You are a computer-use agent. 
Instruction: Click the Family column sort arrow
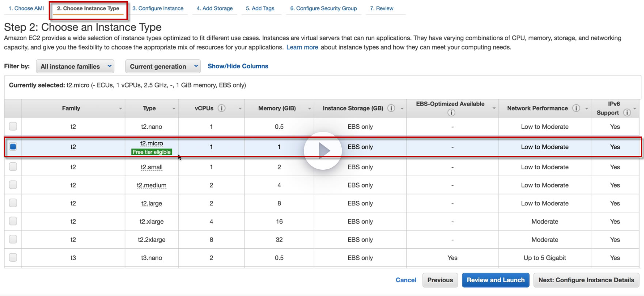pyautogui.click(x=120, y=109)
